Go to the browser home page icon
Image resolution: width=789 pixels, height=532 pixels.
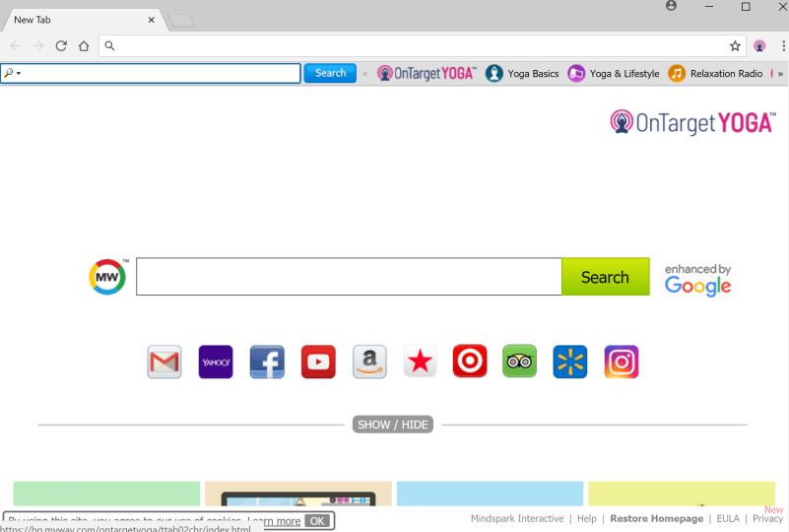84,45
